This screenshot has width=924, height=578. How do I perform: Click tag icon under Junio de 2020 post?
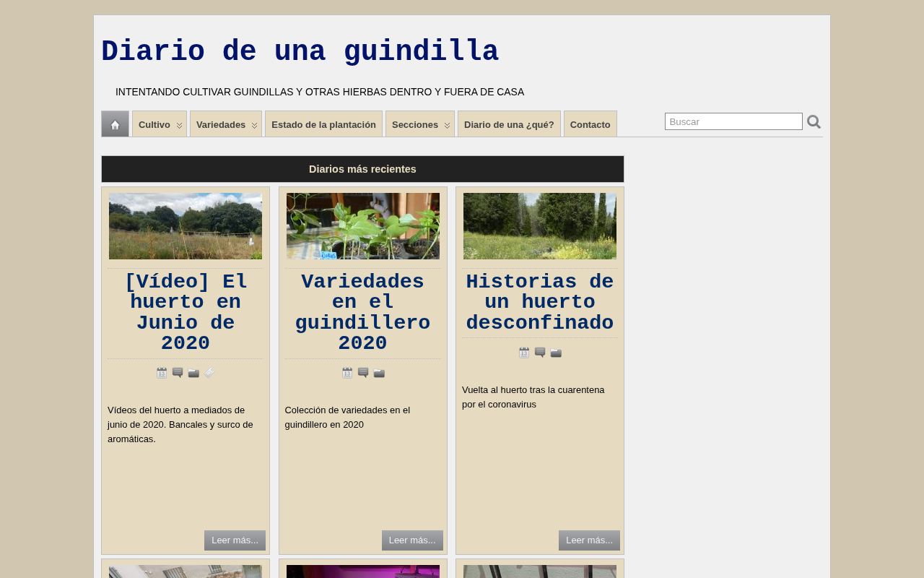point(209,373)
